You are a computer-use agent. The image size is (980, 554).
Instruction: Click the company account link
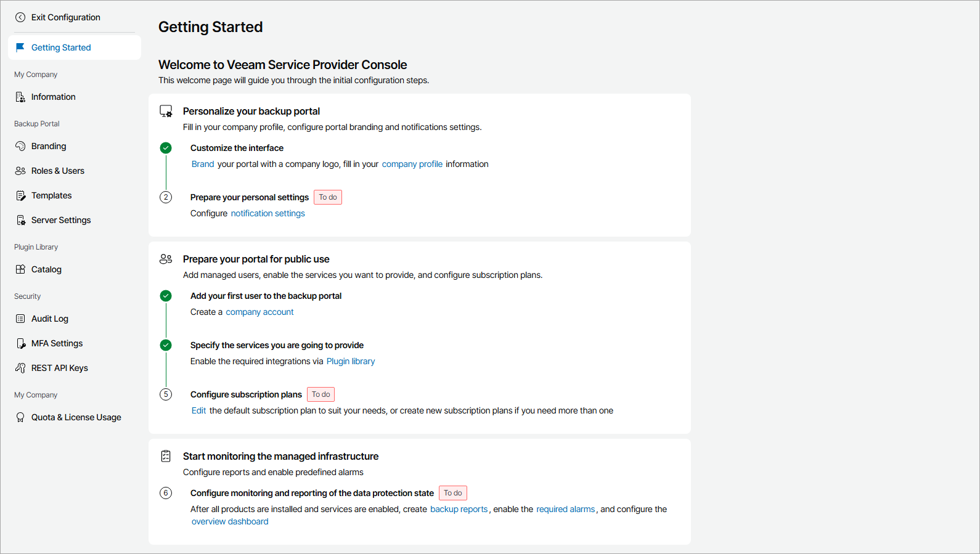click(x=259, y=312)
